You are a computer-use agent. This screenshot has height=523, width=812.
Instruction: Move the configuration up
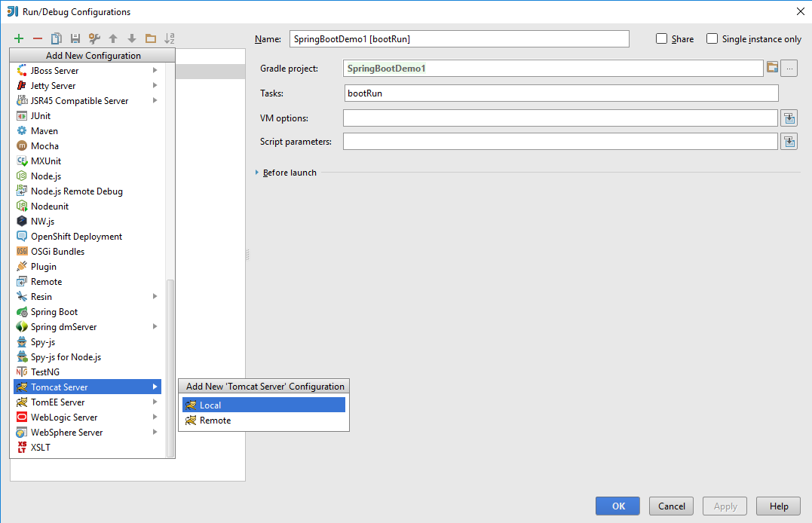112,38
